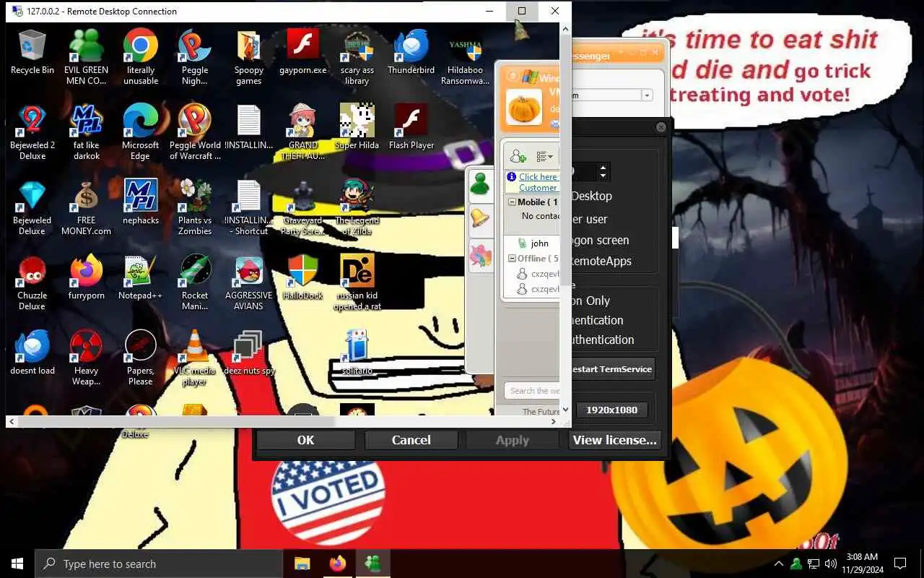
Task: Open the deez nuts spy icon
Action: point(248,353)
